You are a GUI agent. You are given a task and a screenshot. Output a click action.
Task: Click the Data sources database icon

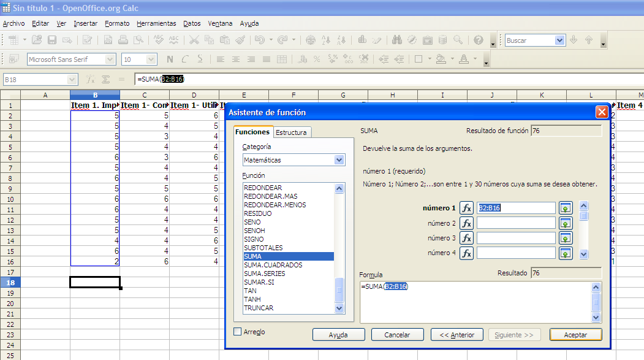click(x=443, y=40)
